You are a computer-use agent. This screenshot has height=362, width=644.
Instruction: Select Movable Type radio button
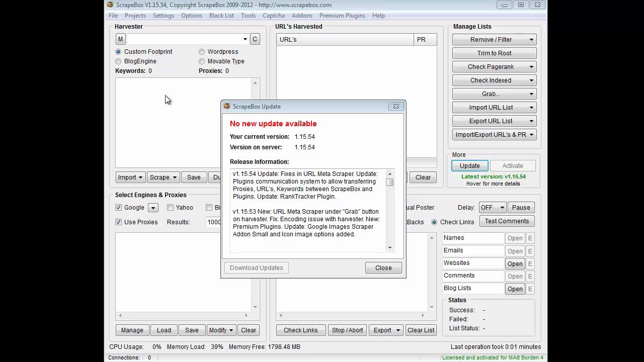[x=202, y=61]
